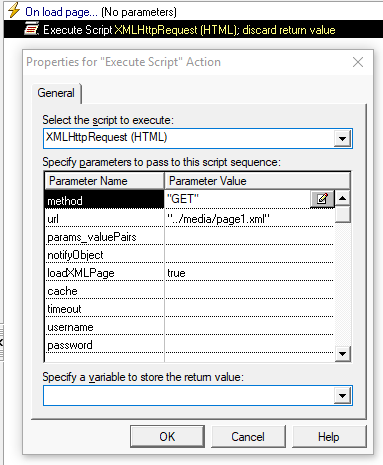
Task: Click the Execute Script action icon
Action: 31,29
